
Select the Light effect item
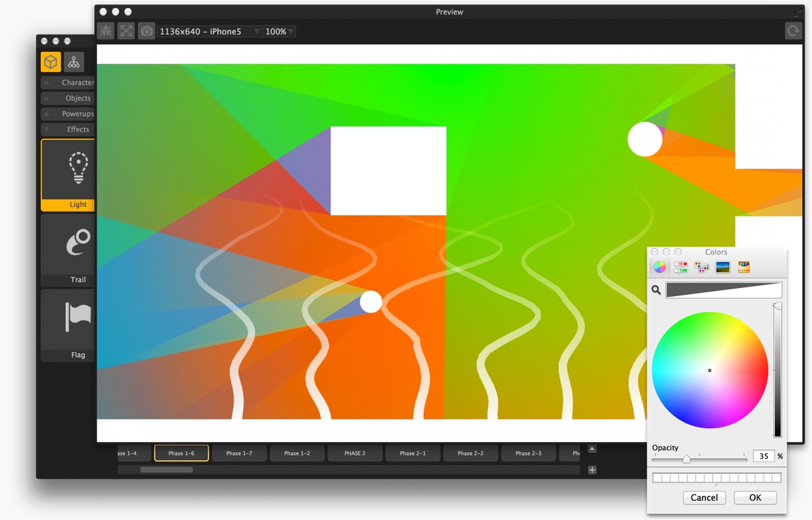pyautogui.click(x=69, y=175)
